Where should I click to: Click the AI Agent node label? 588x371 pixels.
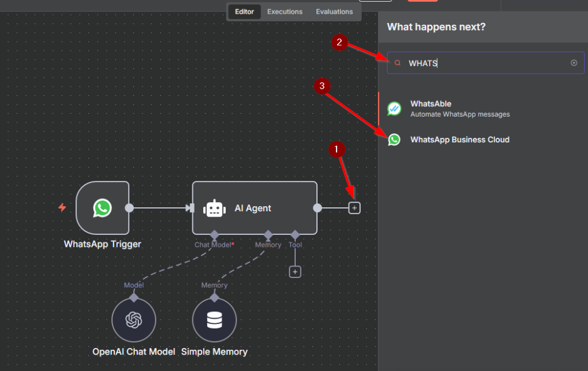pyautogui.click(x=253, y=208)
